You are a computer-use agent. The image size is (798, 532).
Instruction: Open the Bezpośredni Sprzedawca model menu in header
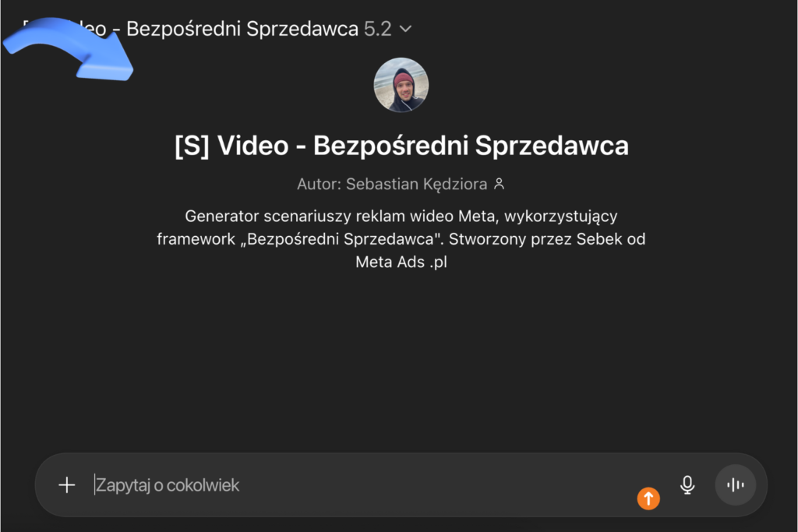[217, 29]
